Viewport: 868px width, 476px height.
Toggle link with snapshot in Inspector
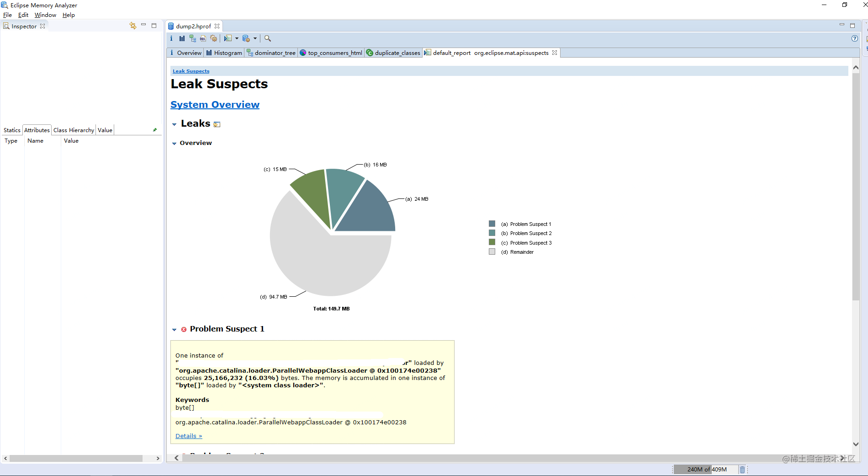coord(133,26)
